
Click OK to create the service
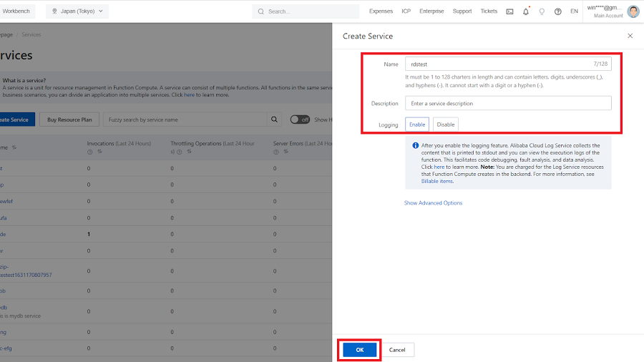[359, 350]
